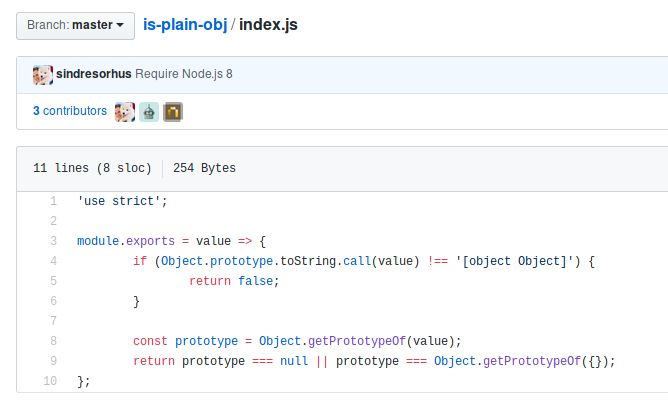Open the sindresorhus username profile link

(94, 75)
